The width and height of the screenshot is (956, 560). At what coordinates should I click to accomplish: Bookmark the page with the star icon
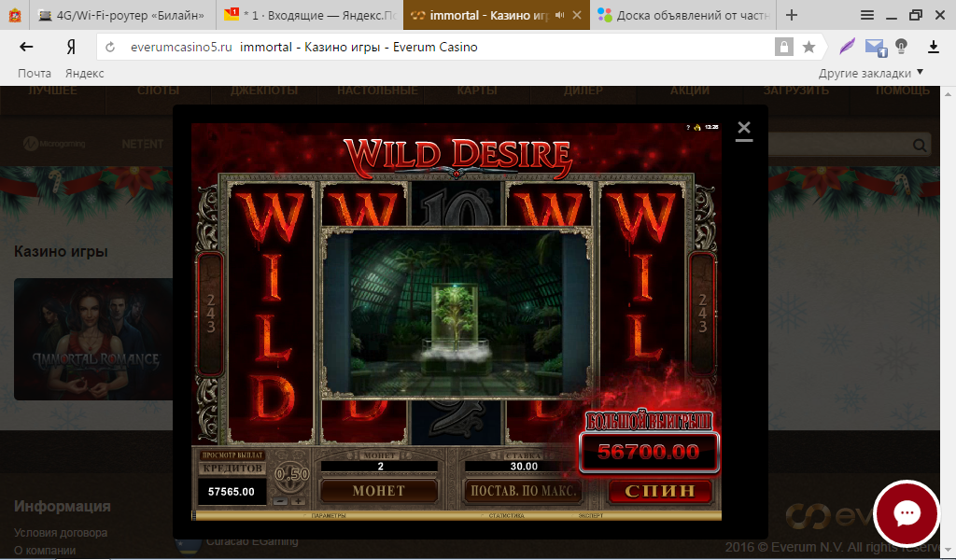coord(809,47)
